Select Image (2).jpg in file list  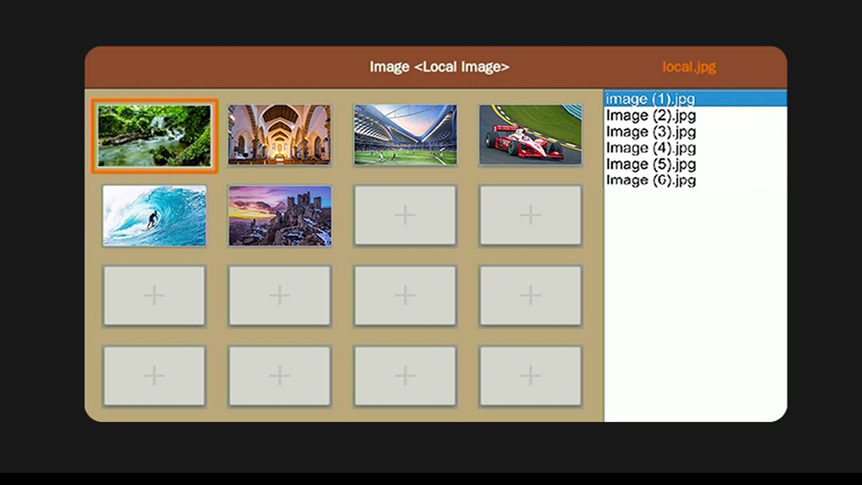[695, 115]
